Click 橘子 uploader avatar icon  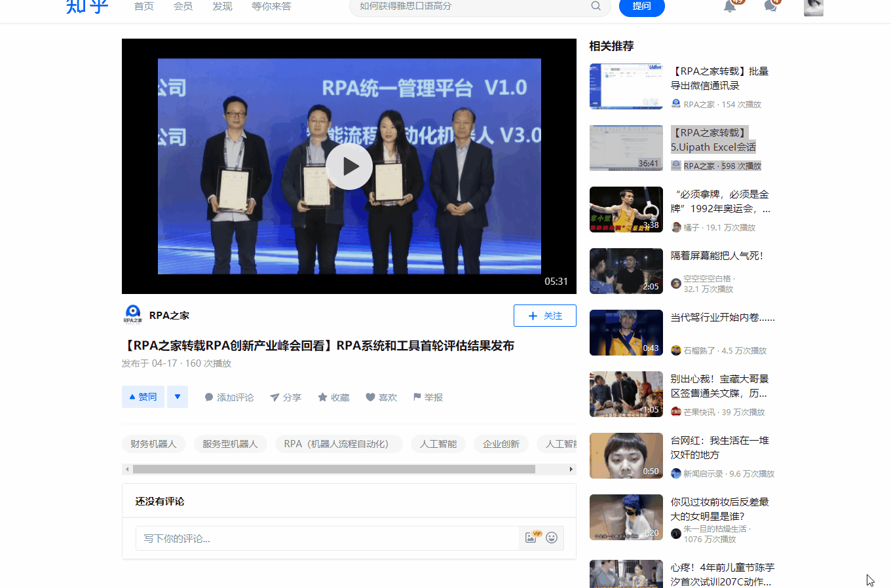(676, 227)
